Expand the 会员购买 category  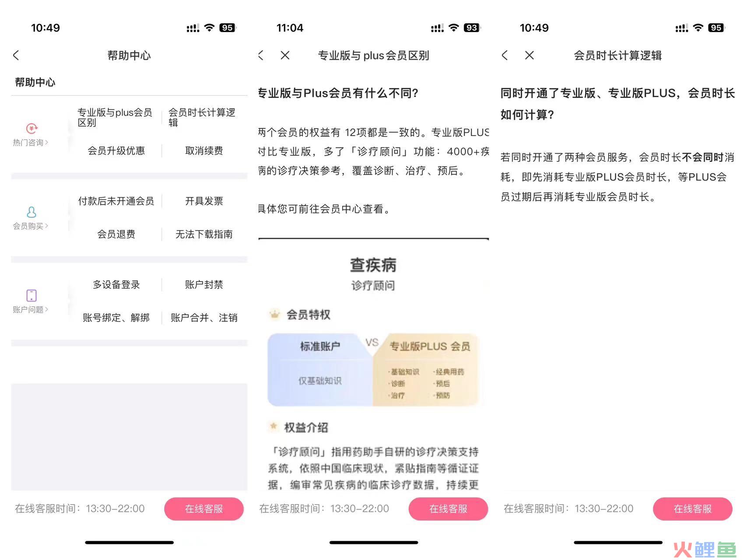point(31,226)
